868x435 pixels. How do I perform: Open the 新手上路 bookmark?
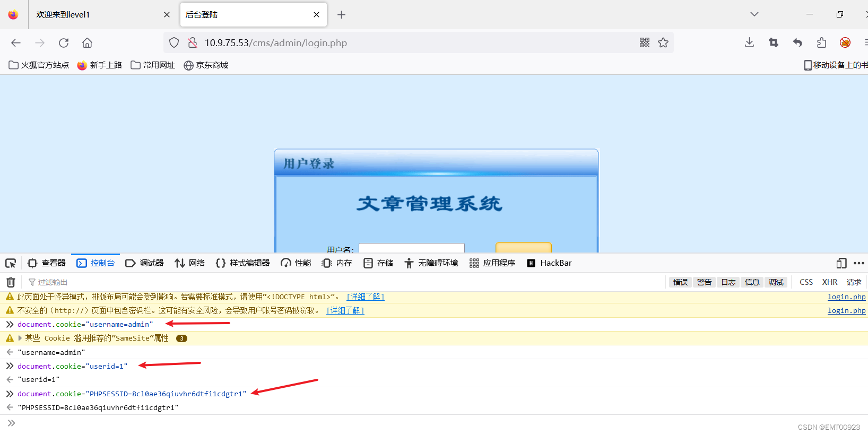point(100,65)
